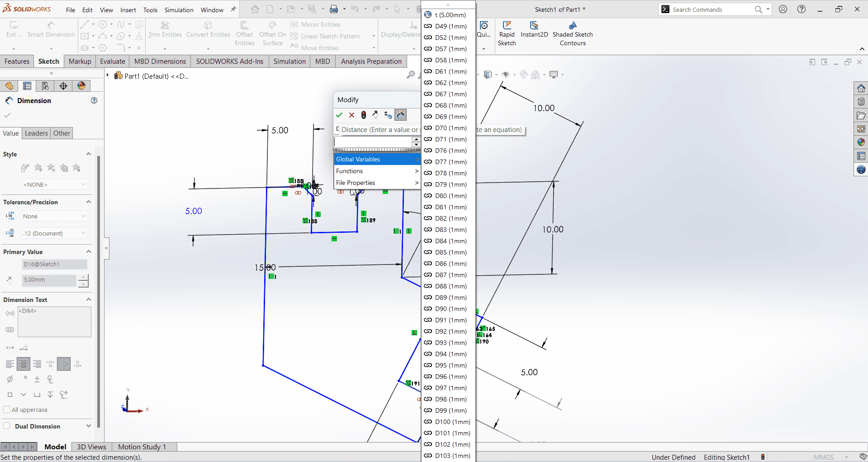This screenshot has width=868, height=462.
Task: Click the Rebuild traffic light icon in Modify
Action: 364,115
